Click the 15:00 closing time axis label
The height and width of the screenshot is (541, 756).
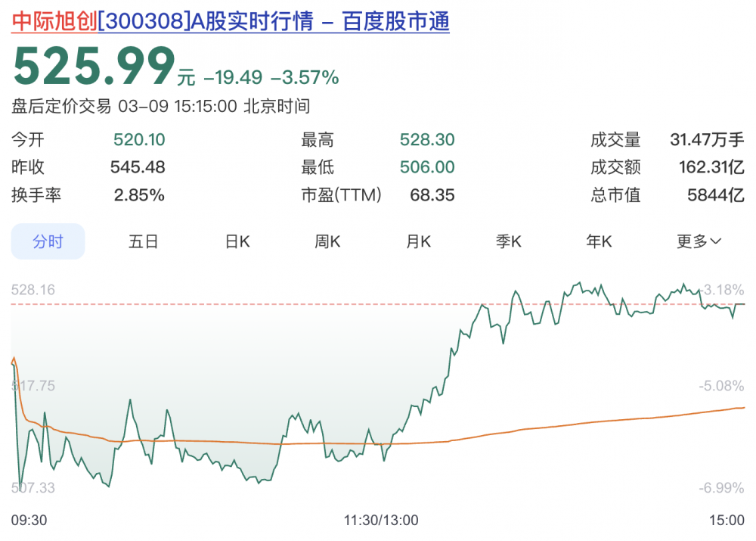click(x=727, y=521)
